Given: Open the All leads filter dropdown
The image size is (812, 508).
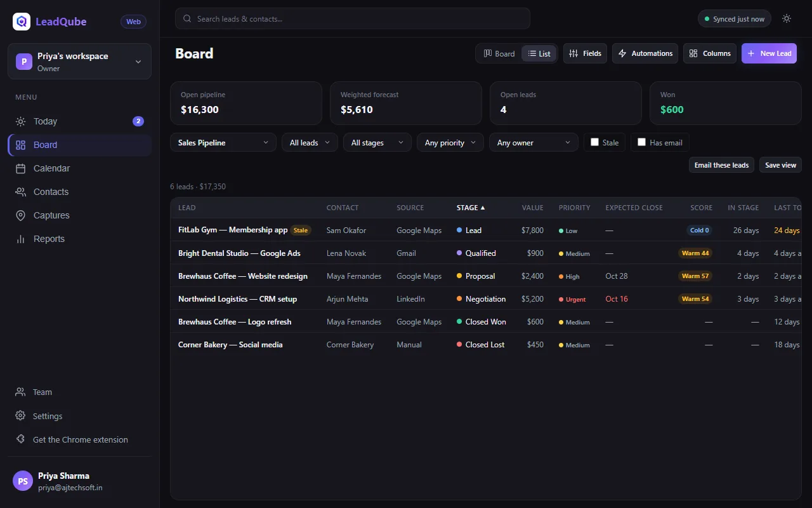Looking at the screenshot, I should [x=310, y=143].
